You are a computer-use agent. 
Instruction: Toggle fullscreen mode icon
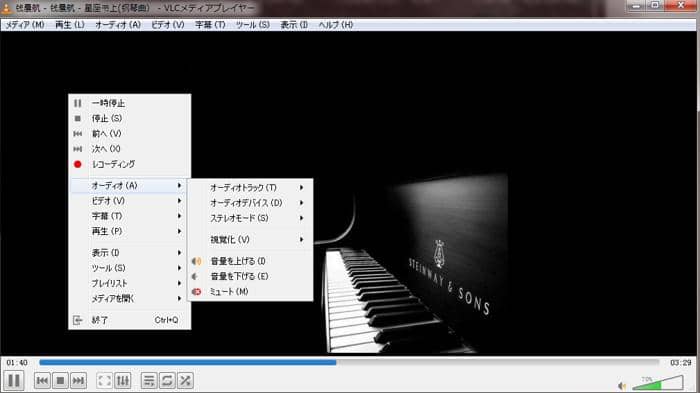click(104, 381)
